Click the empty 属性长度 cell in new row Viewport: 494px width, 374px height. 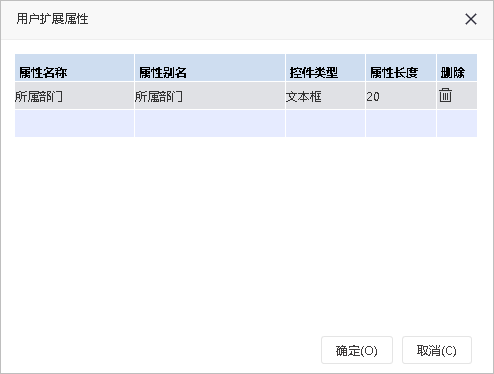pos(401,123)
